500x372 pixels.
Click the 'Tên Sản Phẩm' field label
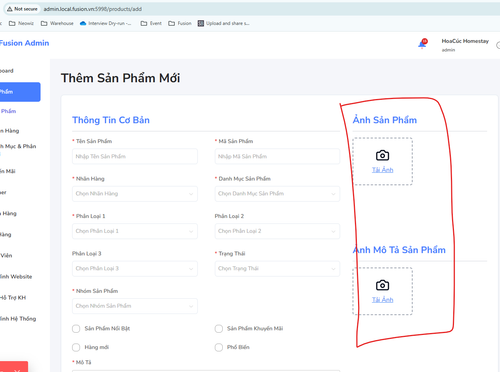tap(94, 141)
